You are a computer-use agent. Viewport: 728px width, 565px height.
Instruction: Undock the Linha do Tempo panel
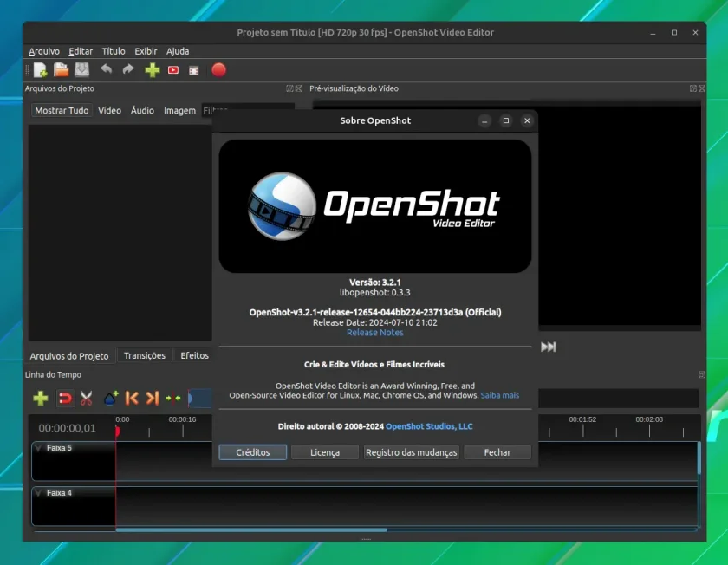[701, 374]
